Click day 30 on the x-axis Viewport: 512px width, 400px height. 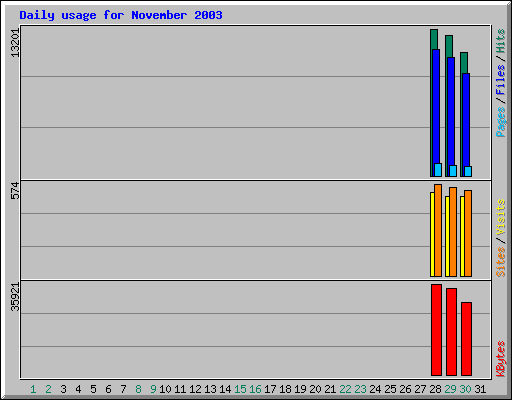[465, 389]
